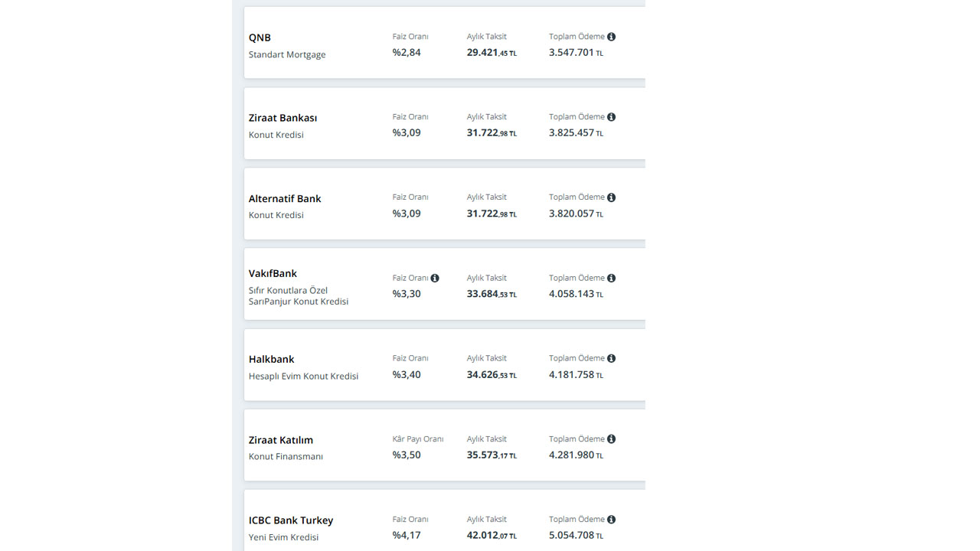Open the VakıfBank loan listing title
The width and height of the screenshot is (980, 551).
[273, 273]
